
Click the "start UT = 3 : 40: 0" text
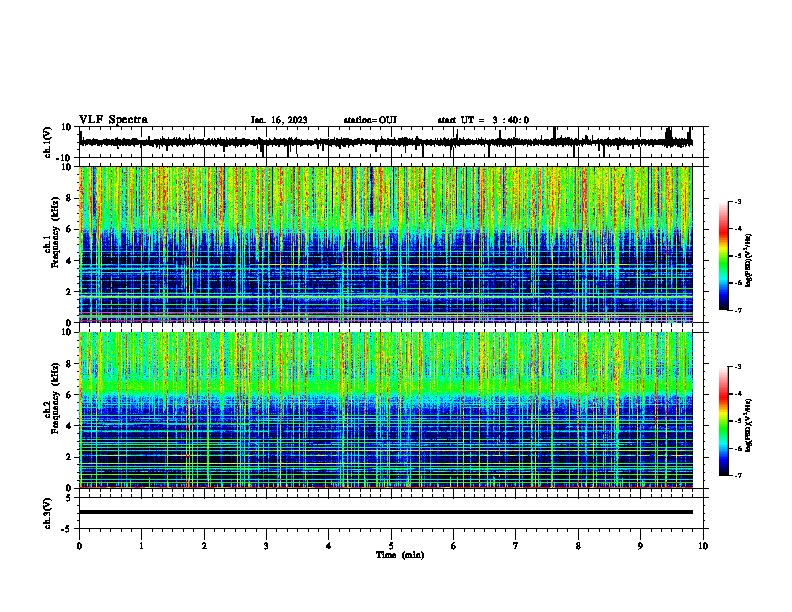(x=483, y=120)
